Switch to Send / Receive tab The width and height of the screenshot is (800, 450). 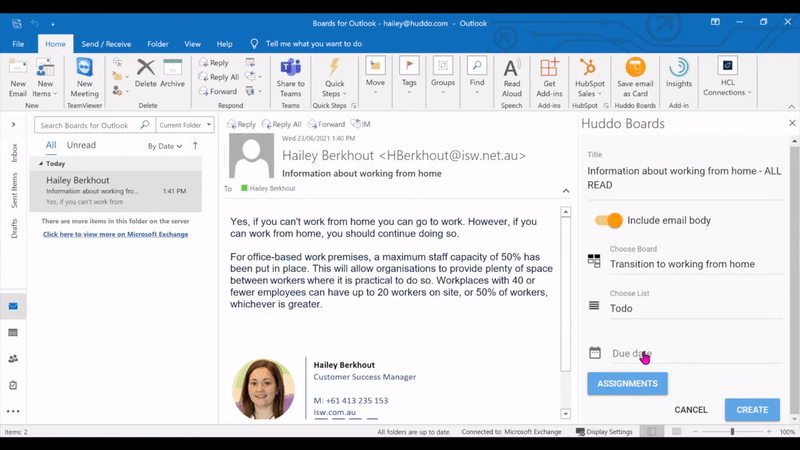click(106, 44)
